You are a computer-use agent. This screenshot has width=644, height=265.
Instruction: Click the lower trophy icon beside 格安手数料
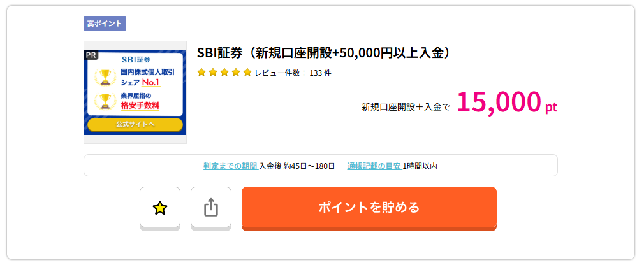click(x=106, y=101)
